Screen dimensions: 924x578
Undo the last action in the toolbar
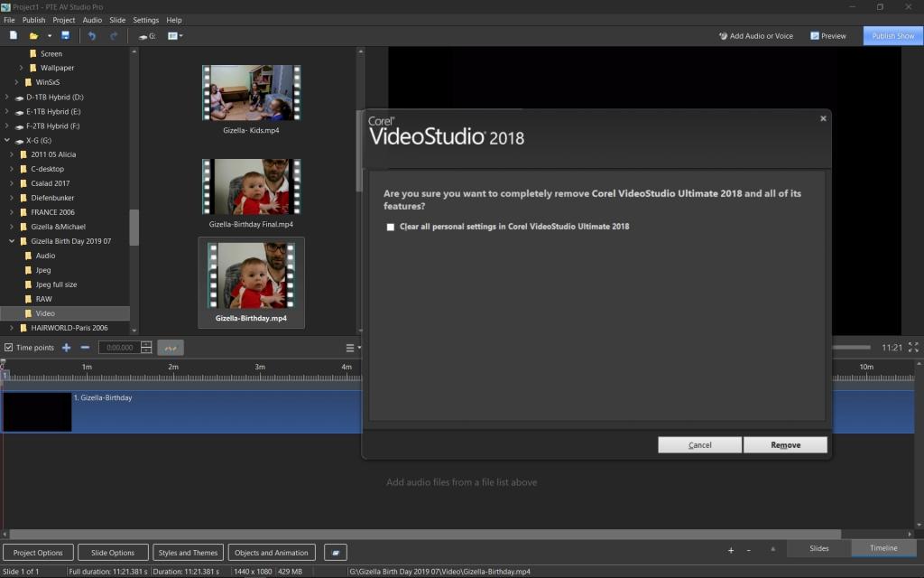pyautogui.click(x=92, y=36)
